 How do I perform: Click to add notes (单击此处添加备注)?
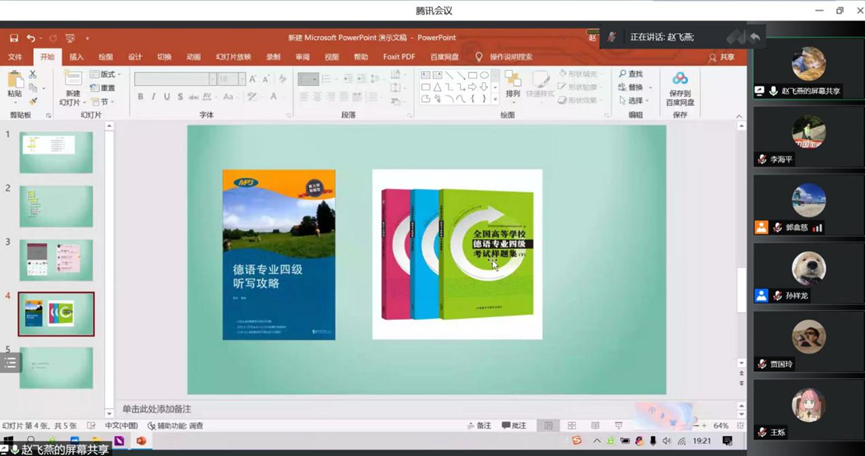click(x=157, y=409)
